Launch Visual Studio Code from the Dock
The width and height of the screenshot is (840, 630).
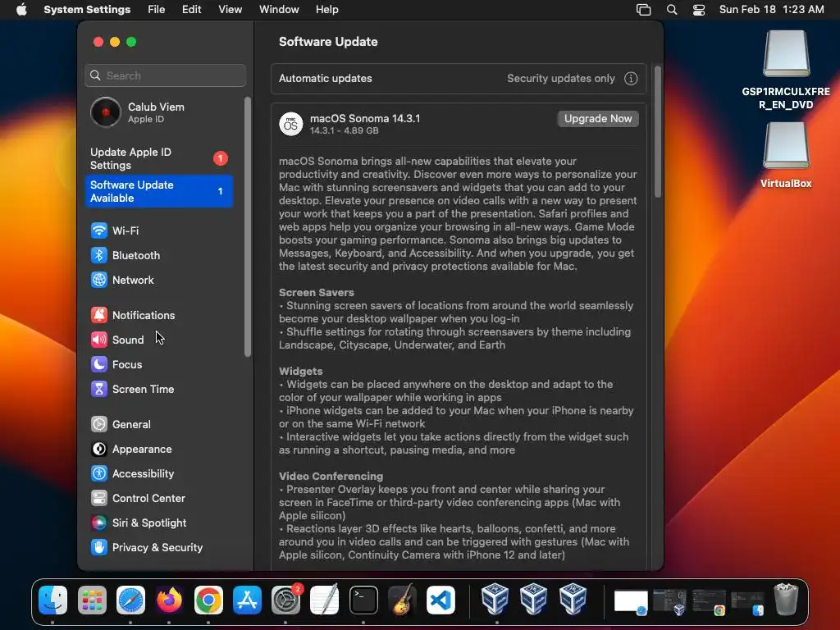pyautogui.click(x=441, y=600)
